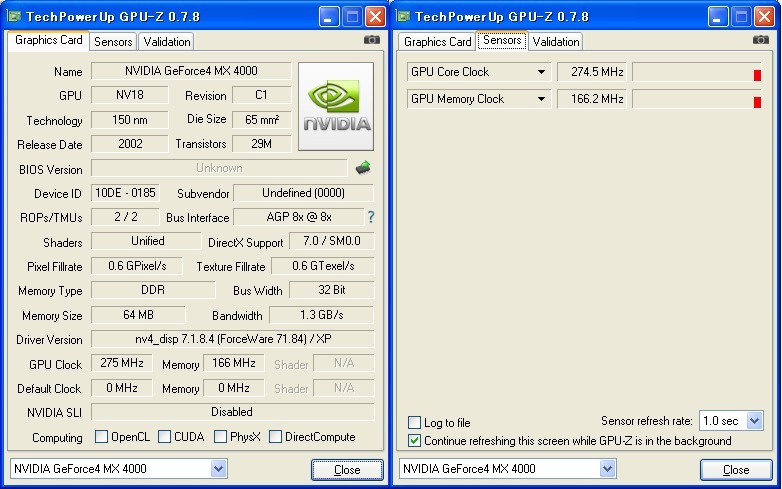This screenshot has height=489, width=782.
Task: Click the NVIDIA logo image
Action: click(x=336, y=106)
